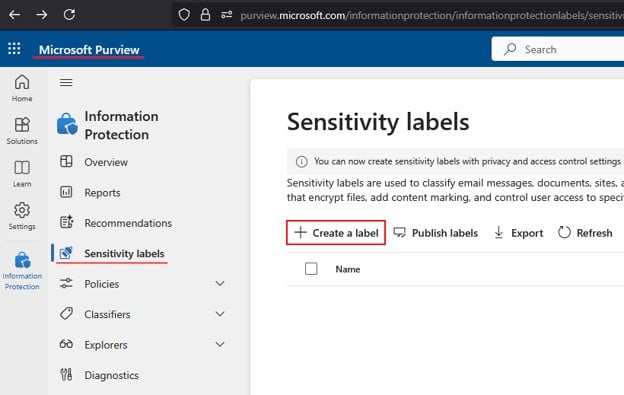Expand the Classifiers chevron

(x=220, y=314)
